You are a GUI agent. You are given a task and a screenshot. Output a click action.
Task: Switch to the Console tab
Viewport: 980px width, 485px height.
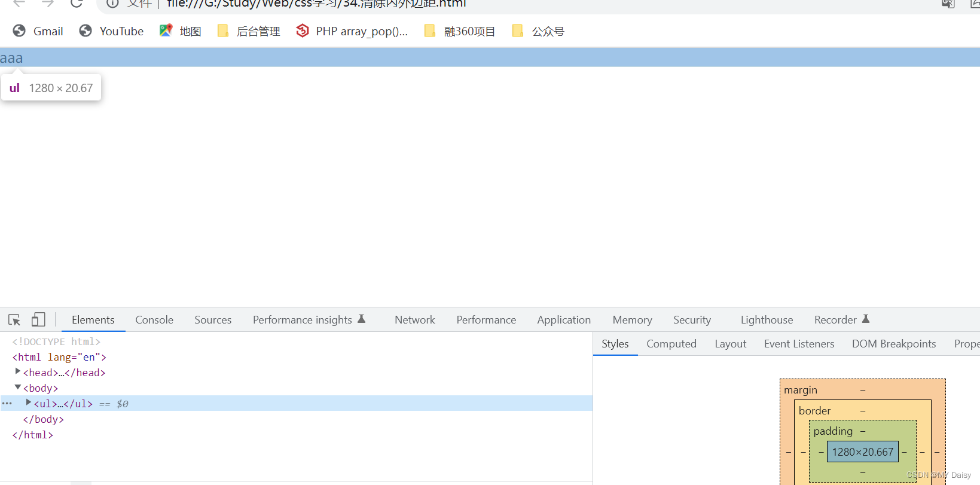(x=154, y=320)
